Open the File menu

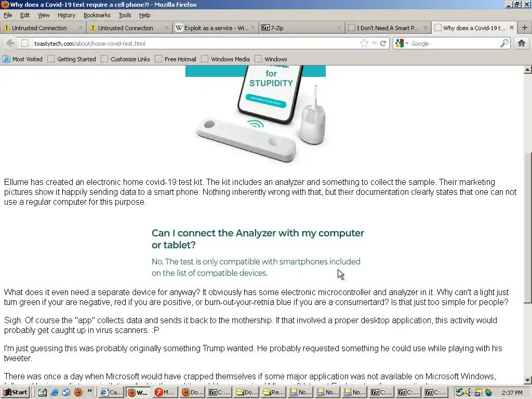pos(8,15)
